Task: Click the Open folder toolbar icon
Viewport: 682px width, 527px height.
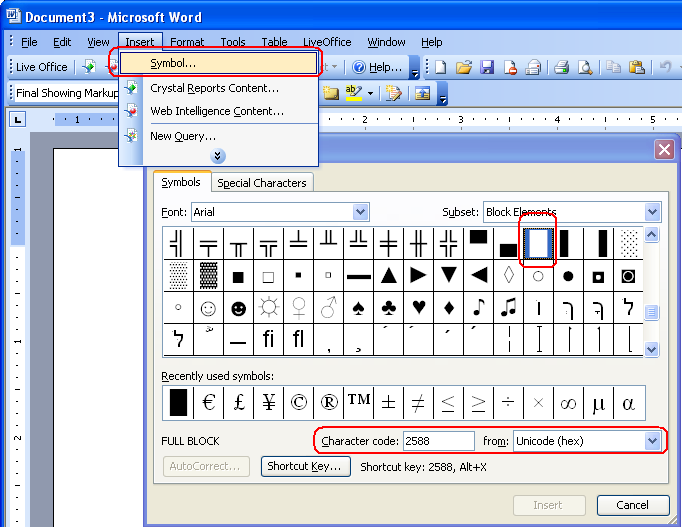Action: [x=464, y=67]
